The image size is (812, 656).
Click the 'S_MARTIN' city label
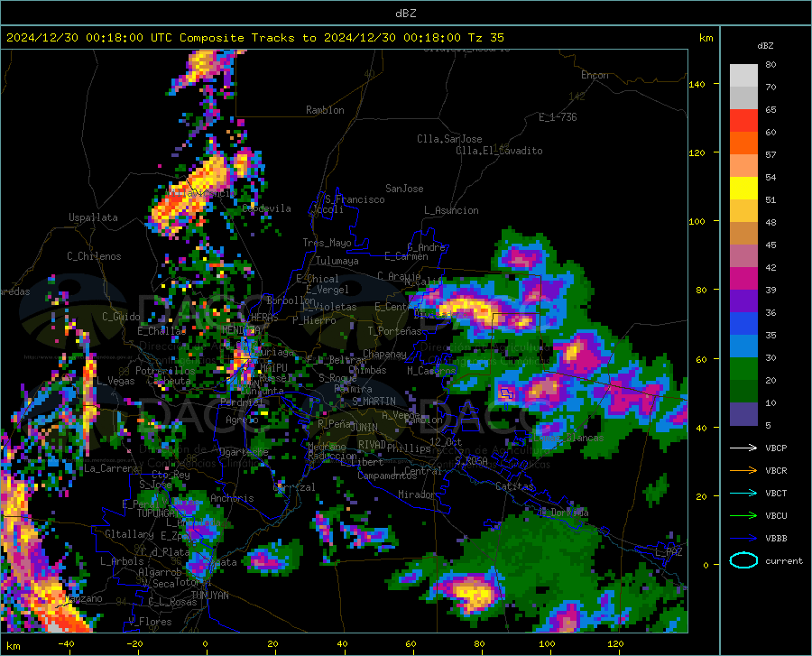pyautogui.click(x=374, y=402)
